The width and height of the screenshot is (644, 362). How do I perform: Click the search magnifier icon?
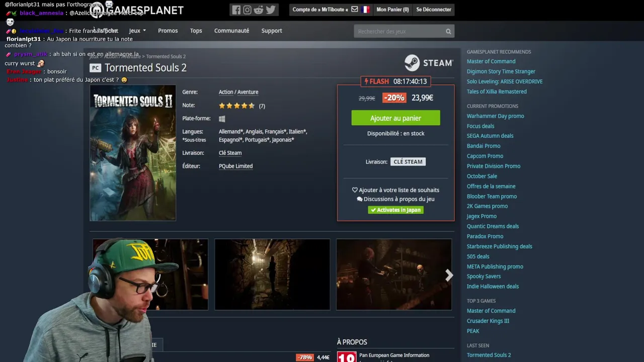click(448, 31)
